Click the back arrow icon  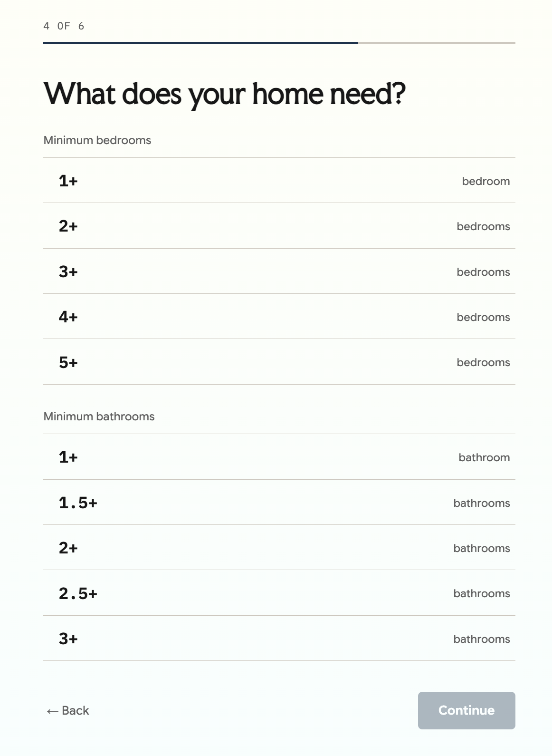pos(52,711)
